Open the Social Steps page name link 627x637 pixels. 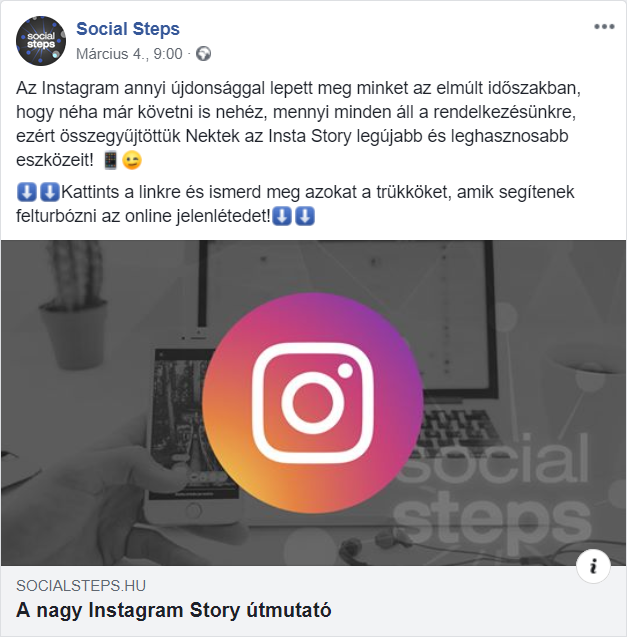pyautogui.click(x=128, y=29)
